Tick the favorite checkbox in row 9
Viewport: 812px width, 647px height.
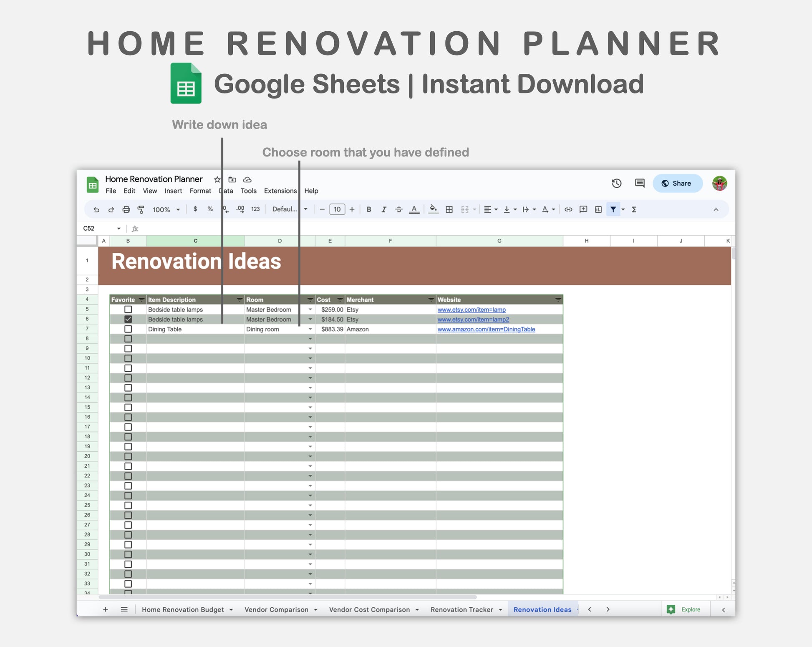click(128, 349)
